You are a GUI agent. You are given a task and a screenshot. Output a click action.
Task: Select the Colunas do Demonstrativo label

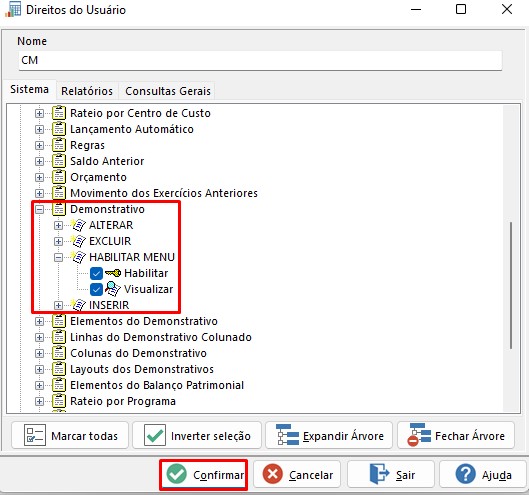pos(138,353)
